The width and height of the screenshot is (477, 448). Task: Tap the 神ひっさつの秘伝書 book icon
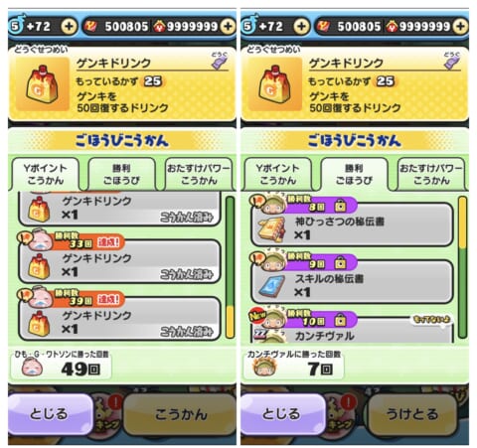click(x=272, y=229)
